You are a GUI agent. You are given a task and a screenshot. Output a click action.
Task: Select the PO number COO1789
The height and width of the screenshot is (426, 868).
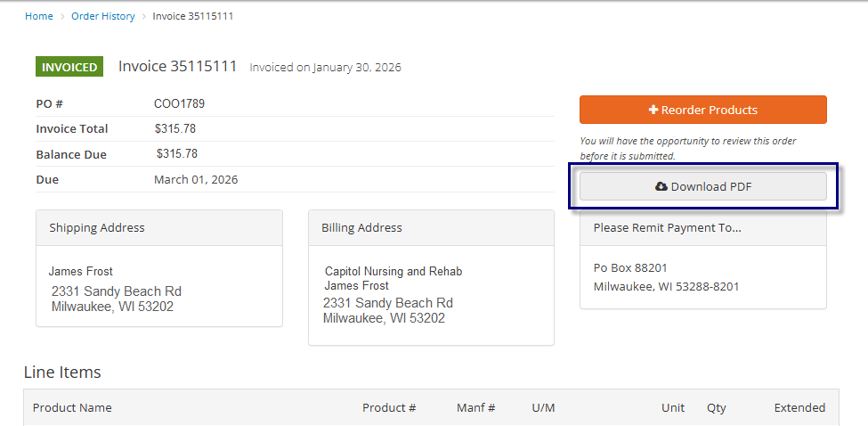(179, 103)
